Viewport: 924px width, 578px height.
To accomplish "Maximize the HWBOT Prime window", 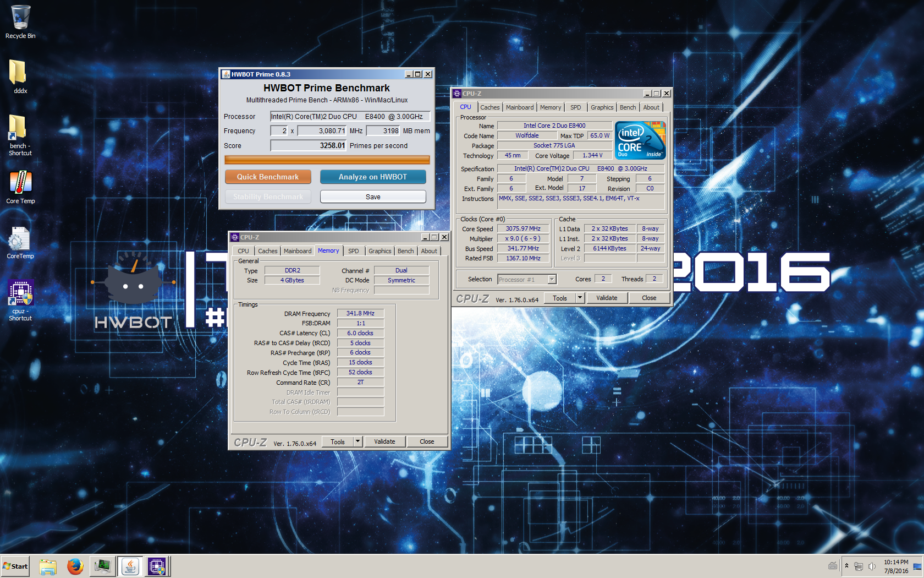I will [x=418, y=74].
